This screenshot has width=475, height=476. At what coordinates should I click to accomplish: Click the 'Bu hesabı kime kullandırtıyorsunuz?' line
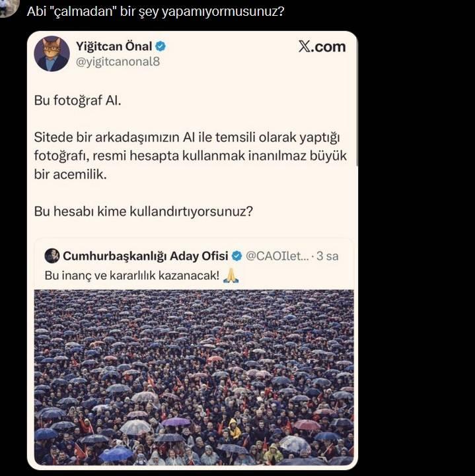143,211
